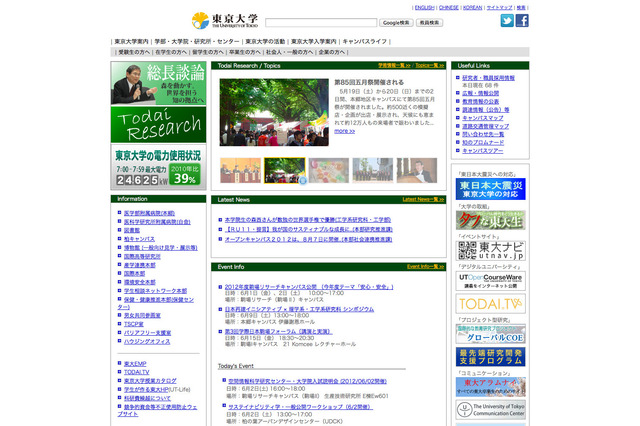Open the 東日本大震災 response banner
This screenshot has height=426, width=640.
pos(490,189)
